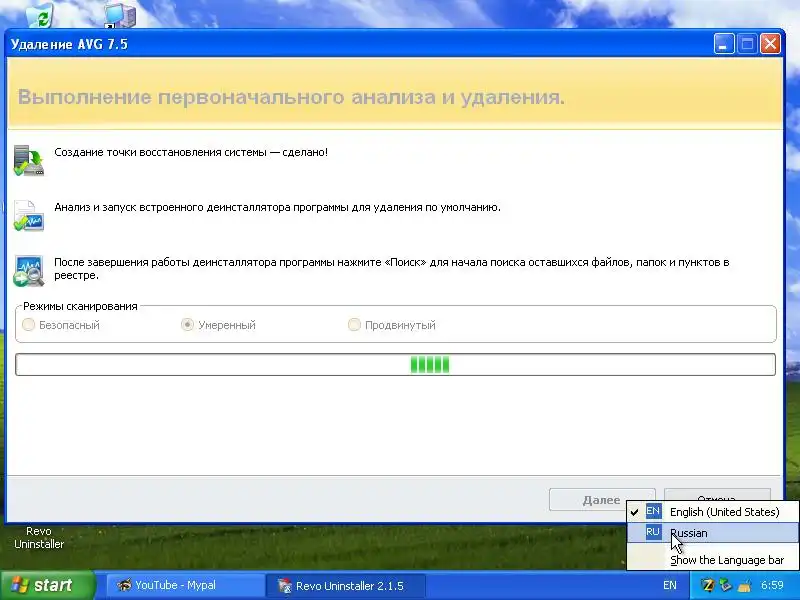Click the green uninstall progress bar
The image size is (800, 600).
tap(395, 365)
